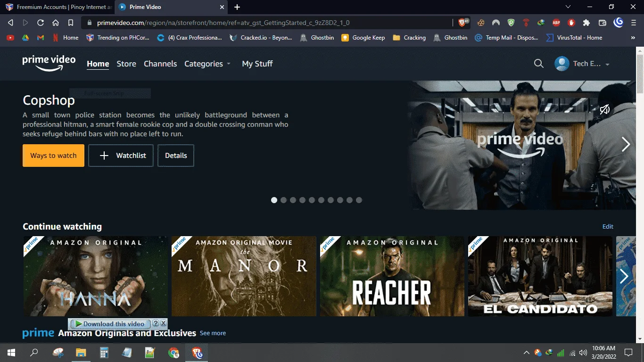Click the blue swirl profile icon in toolbar
644x362 pixels.
tap(619, 23)
